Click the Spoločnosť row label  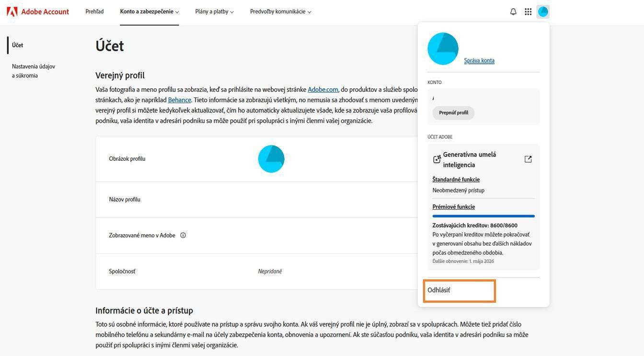122,272
